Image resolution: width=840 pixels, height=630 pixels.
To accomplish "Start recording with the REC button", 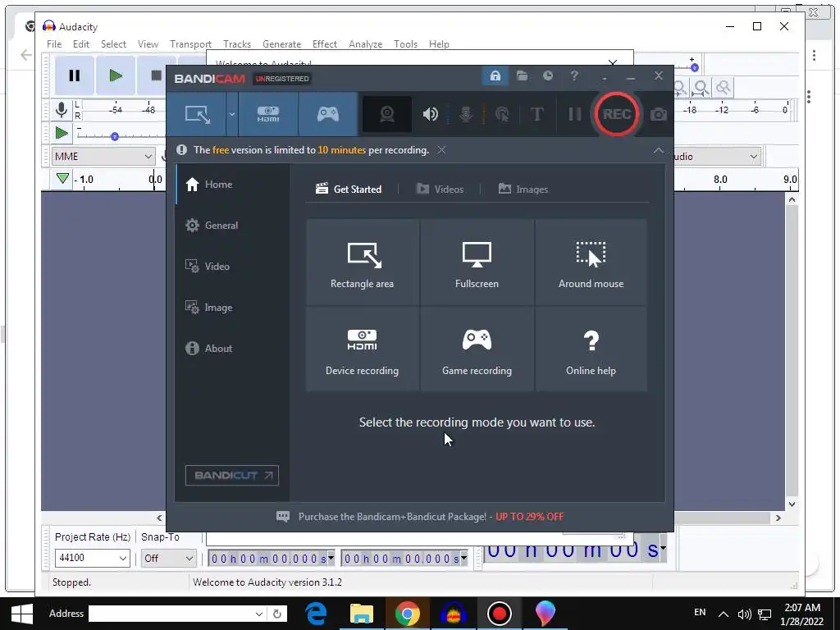I will (x=616, y=114).
